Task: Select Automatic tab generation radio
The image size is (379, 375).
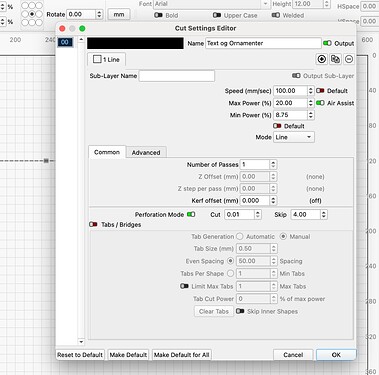Action: 239,236
